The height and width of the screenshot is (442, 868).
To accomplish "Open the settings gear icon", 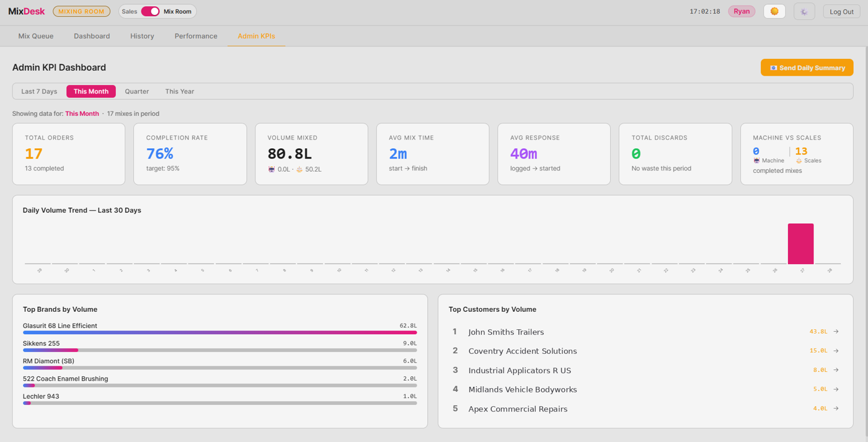I will tap(804, 11).
